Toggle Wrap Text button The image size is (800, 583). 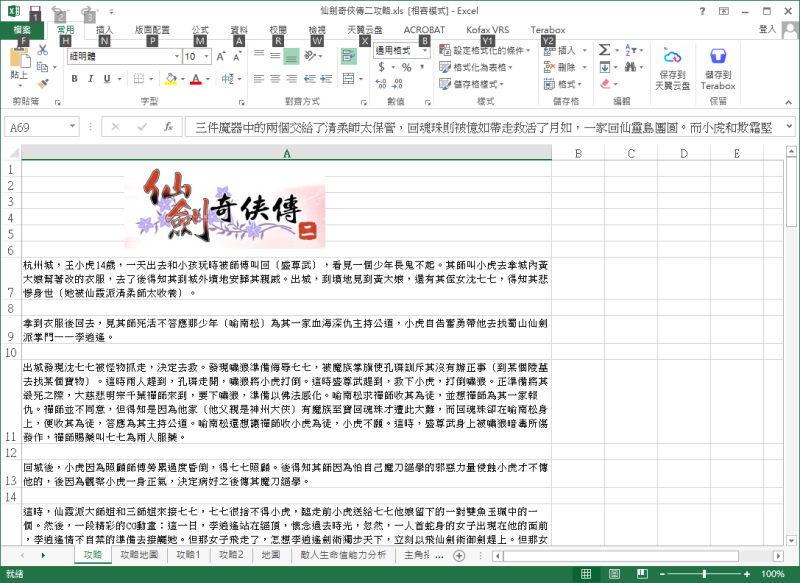point(349,56)
